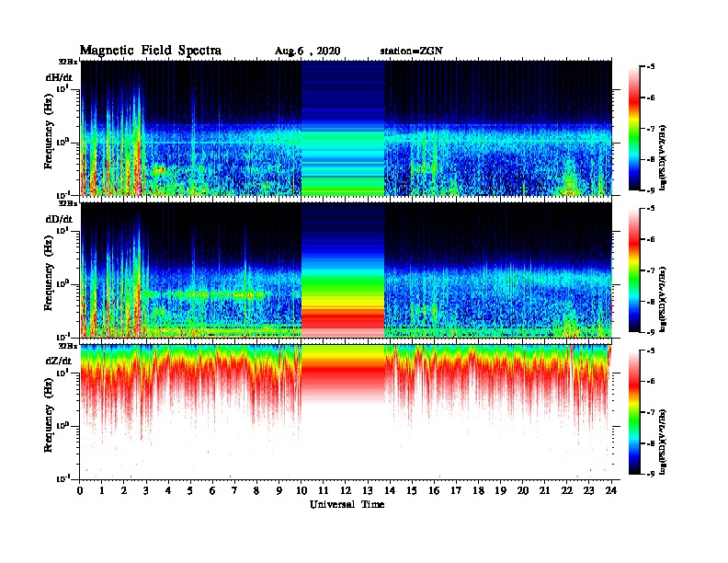Click the "dH/dt" panel label
Viewport: 728px width, 563px height.
click(x=59, y=77)
